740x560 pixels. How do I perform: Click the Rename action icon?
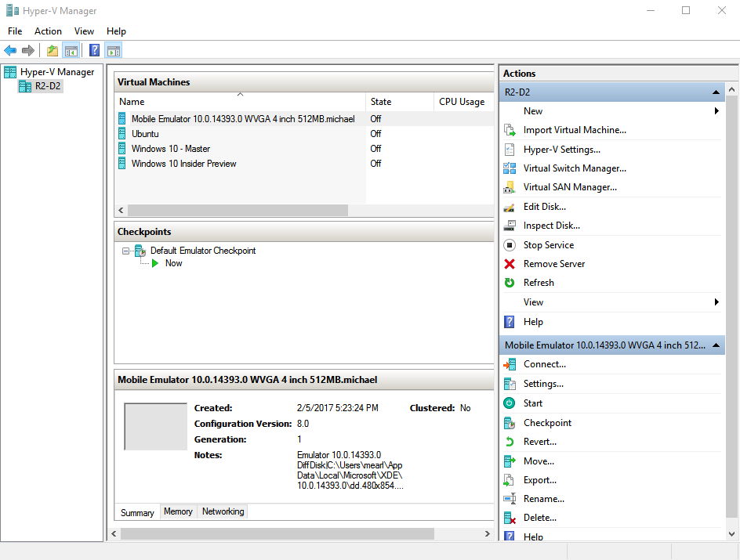[510, 499]
